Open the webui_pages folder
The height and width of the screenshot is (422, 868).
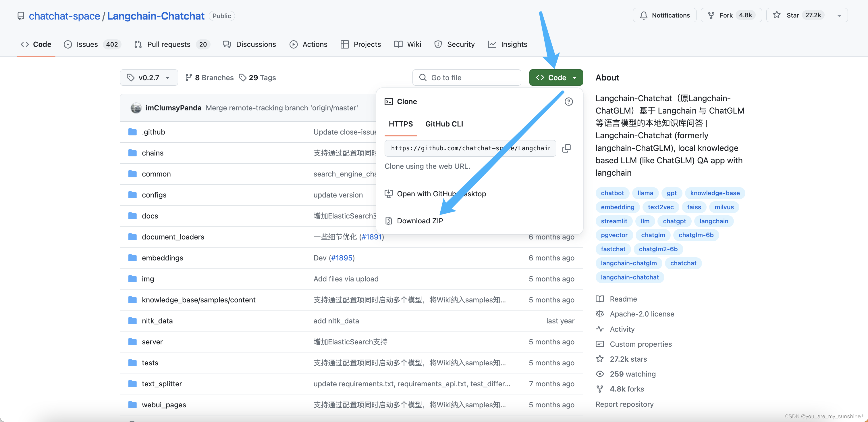[164, 404]
